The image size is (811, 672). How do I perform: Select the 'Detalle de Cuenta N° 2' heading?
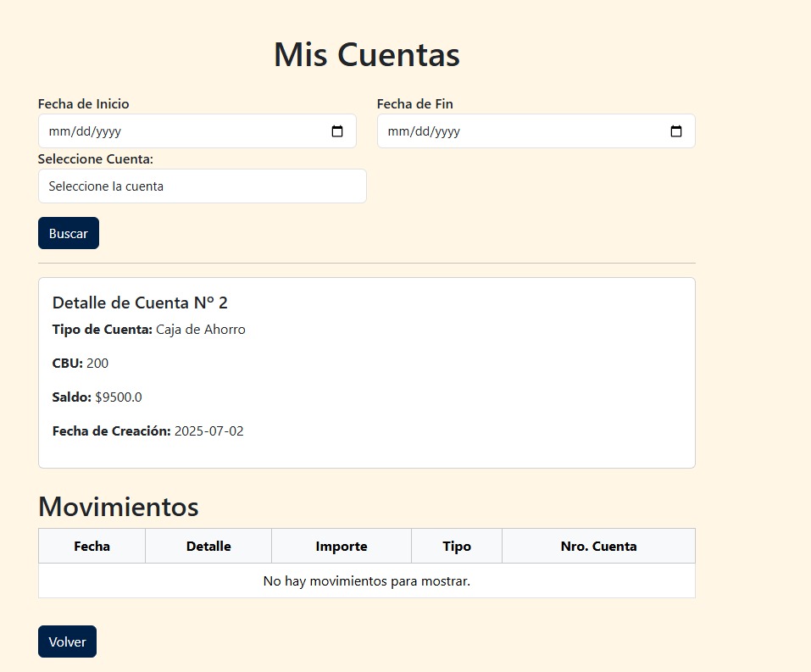tap(140, 303)
